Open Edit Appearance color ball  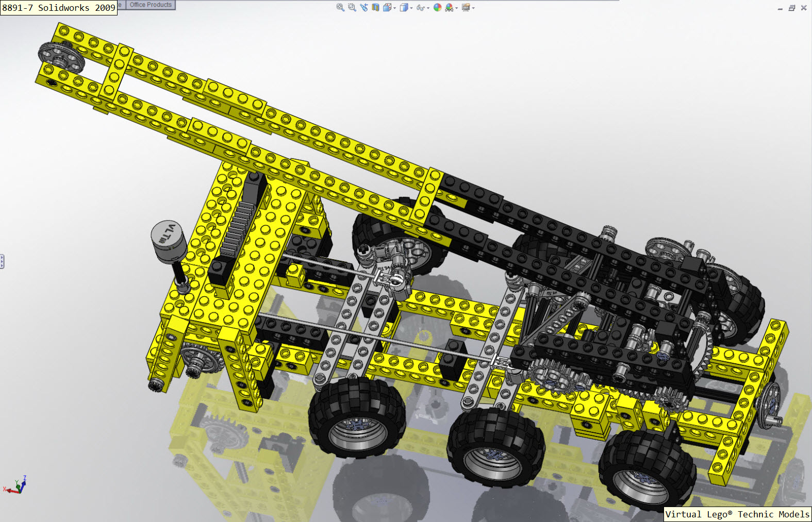tap(438, 7)
